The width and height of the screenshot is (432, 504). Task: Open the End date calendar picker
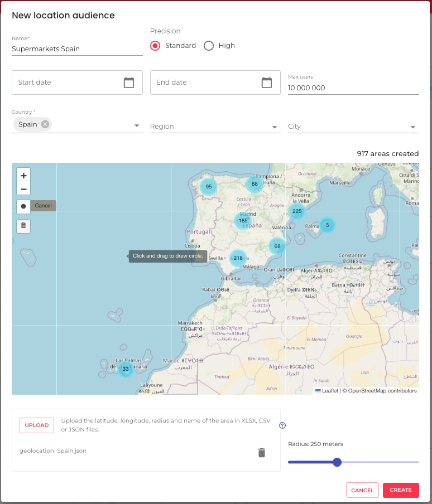267,83
